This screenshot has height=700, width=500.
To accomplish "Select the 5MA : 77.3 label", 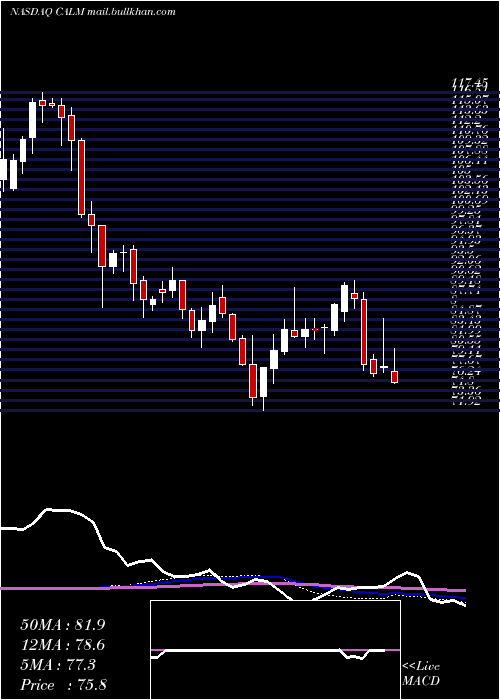I will pos(58,665).
